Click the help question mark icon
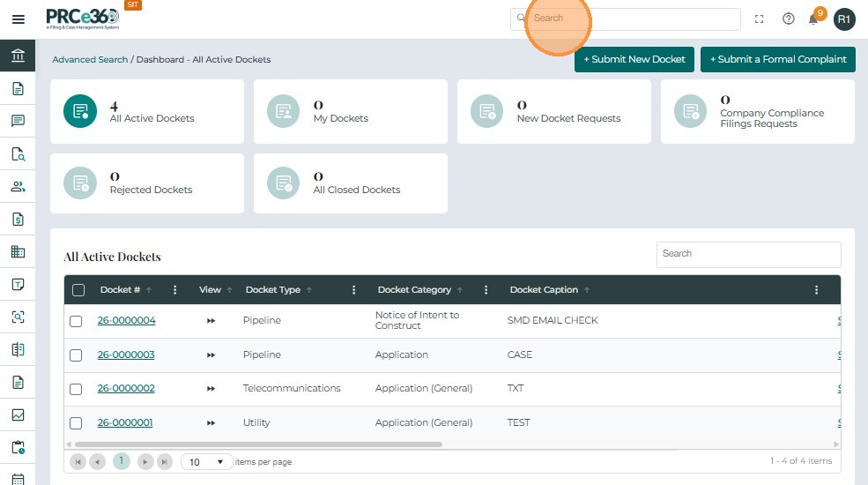Image resolution: width=868 pixels, height=485 pixels. [x=789, y=19]
